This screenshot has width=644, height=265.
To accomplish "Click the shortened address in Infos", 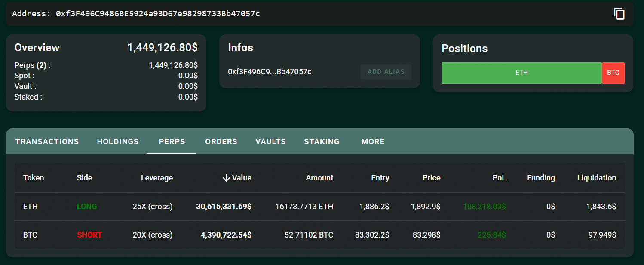I will [270, 72].
